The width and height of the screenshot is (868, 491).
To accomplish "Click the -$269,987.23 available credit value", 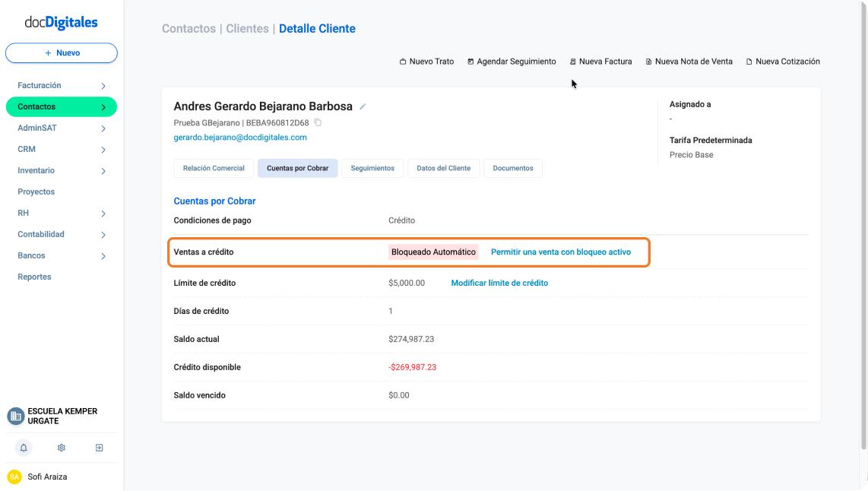I will click(x=413, y=367).
